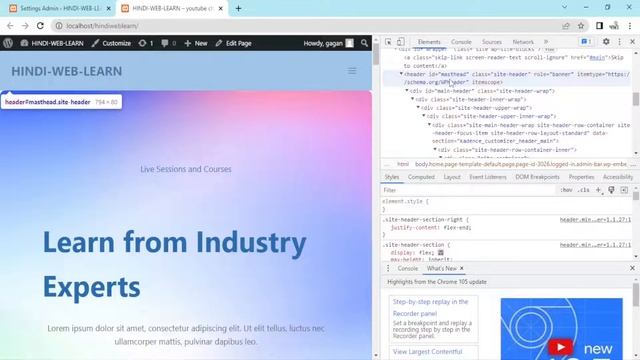The width and height of the screenshot is (640, 360).
Task: Toggle :hov element state panel
Action: pos(566,190)
